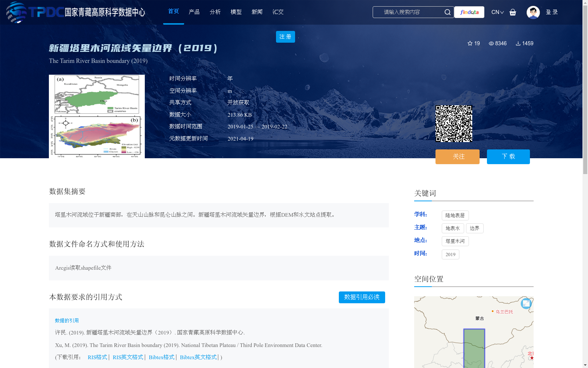Click the user avatar icon
The image size is (588, 368).
[x=533, y=12]
